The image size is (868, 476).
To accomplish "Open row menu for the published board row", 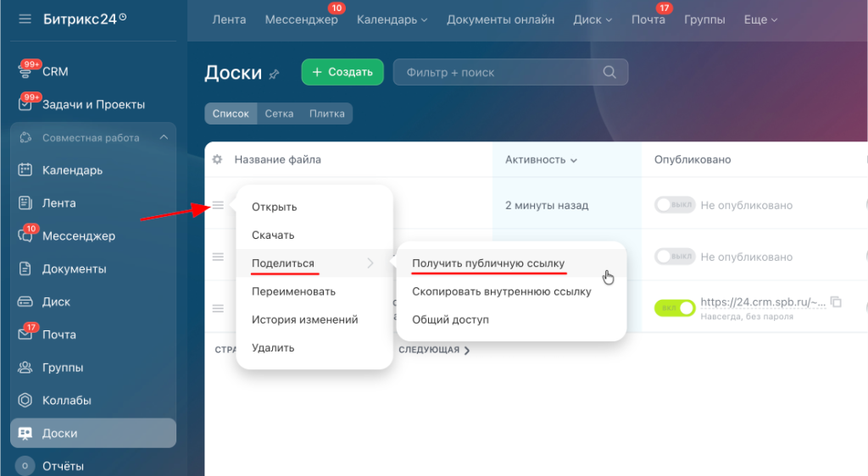I will tap(218, 308).
